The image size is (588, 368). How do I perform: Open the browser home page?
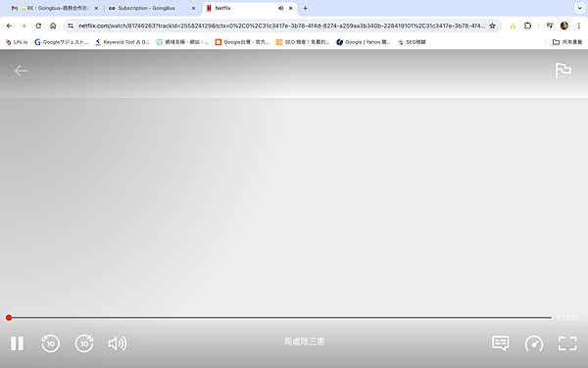(x=53, y=26)
